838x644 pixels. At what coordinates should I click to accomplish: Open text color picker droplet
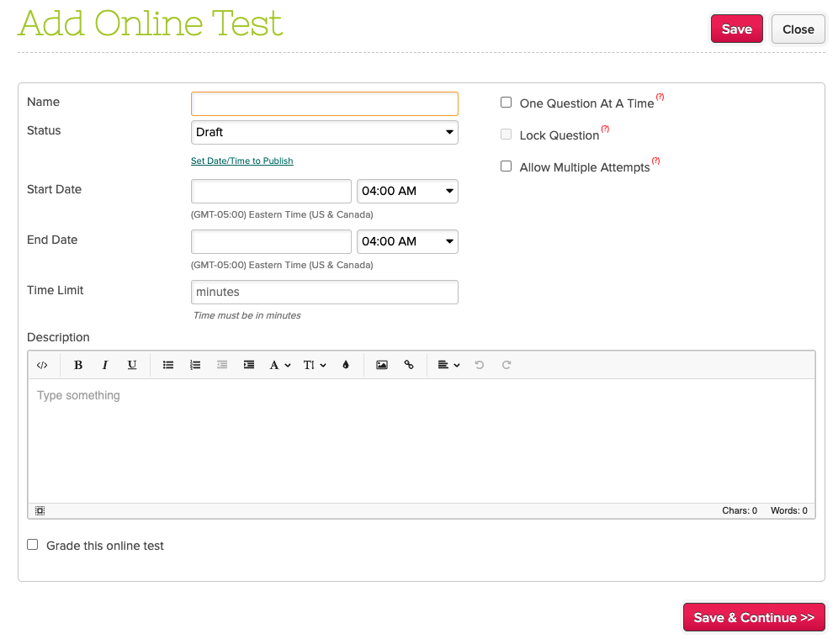(345, 365)
